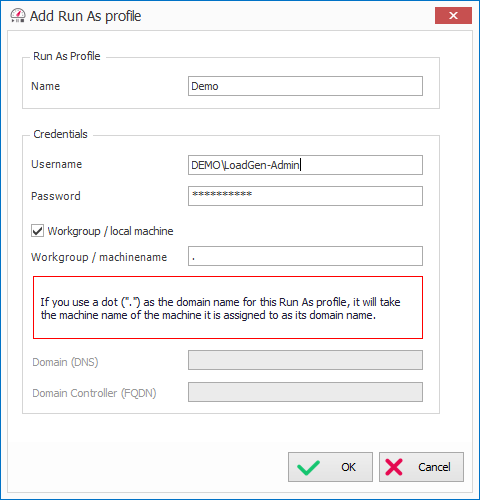Dismiss the dialog with the Cancel button
The height and width of the screenshot is (500, 480).
[x=421, y=467]
